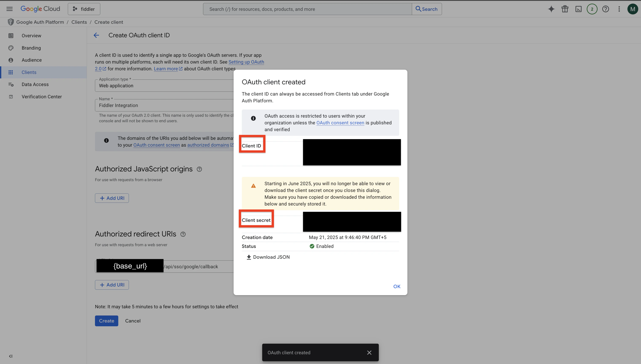641x364 pixels.
Task: Open Audience in the sidebar
Action: [x=43, y=60]
